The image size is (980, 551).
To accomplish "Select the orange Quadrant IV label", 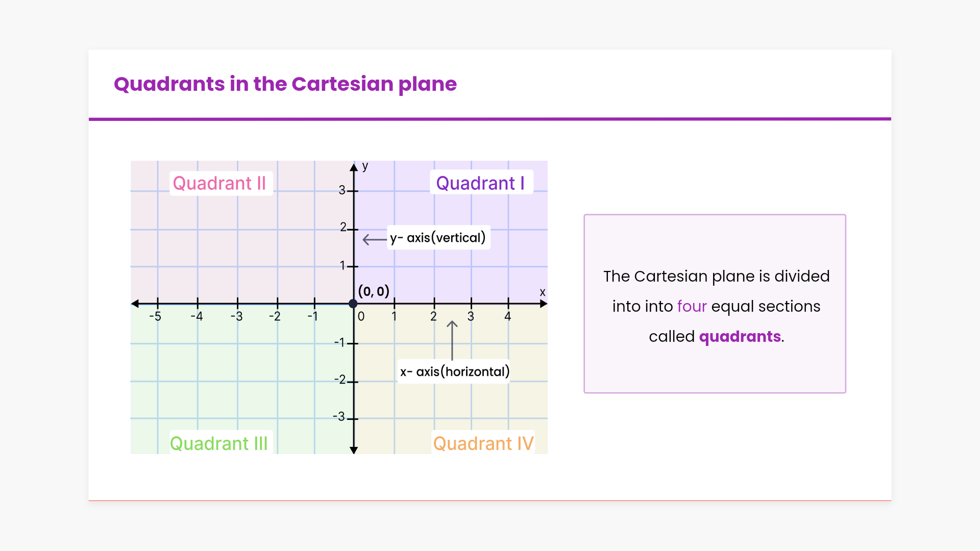I will point(483,443).
